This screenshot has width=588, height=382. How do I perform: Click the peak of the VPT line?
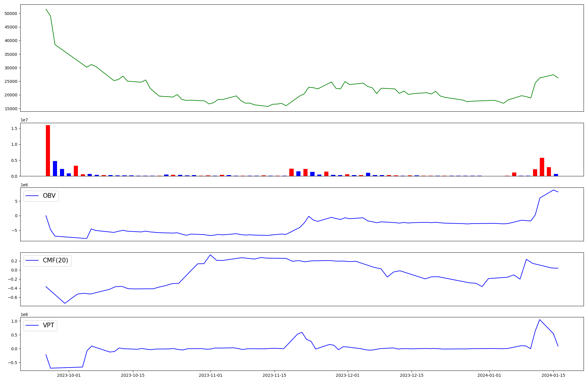539,320
